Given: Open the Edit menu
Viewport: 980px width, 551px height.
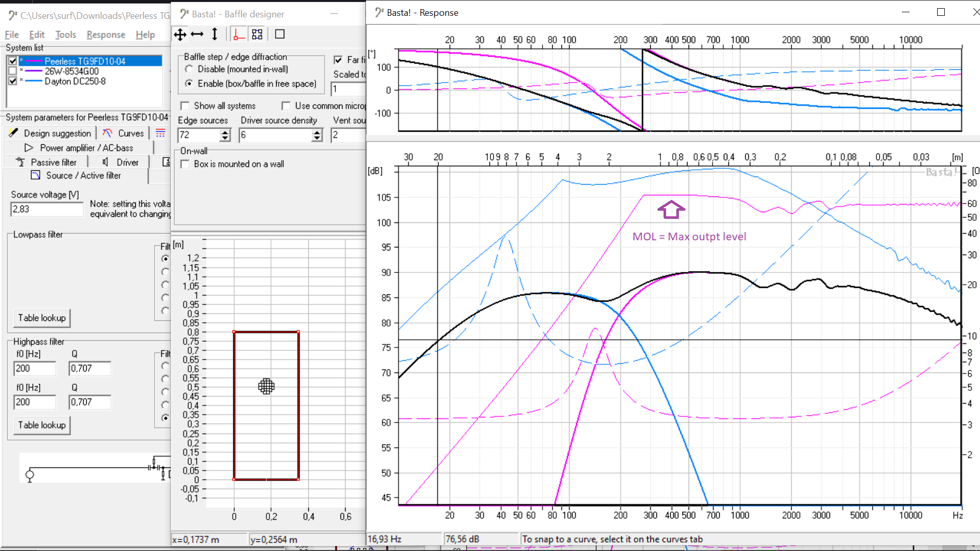Looking at the screenshot, I should pyautogui.click(x=37, y=35).
